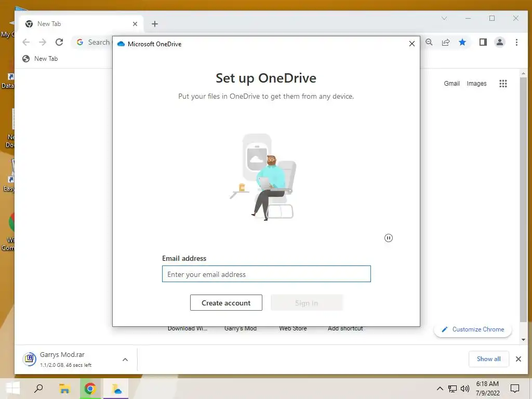Close the Microsoft OneDrive dialog
This screenshot has height=399, width=532.
click(x=412, y=44)
